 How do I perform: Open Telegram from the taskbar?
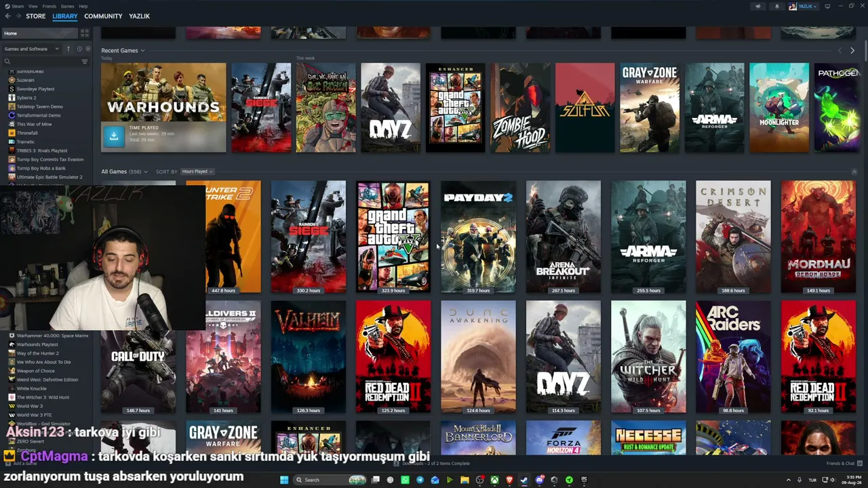[420, 480]
